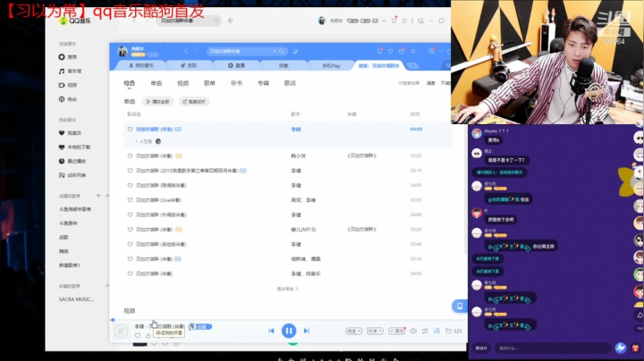The image size is (644, 361).
Task: Add new playlist with plus in QQ音乐
Action: coord(98,196)
